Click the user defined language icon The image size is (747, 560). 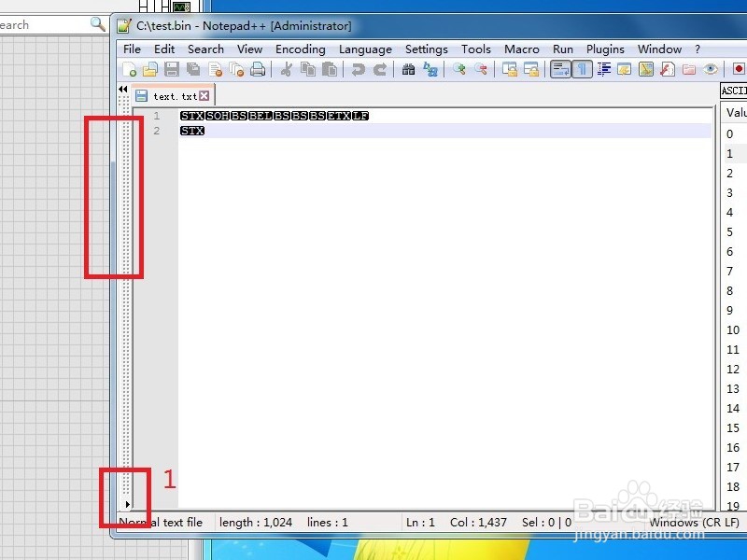click(x=624, y=69)
